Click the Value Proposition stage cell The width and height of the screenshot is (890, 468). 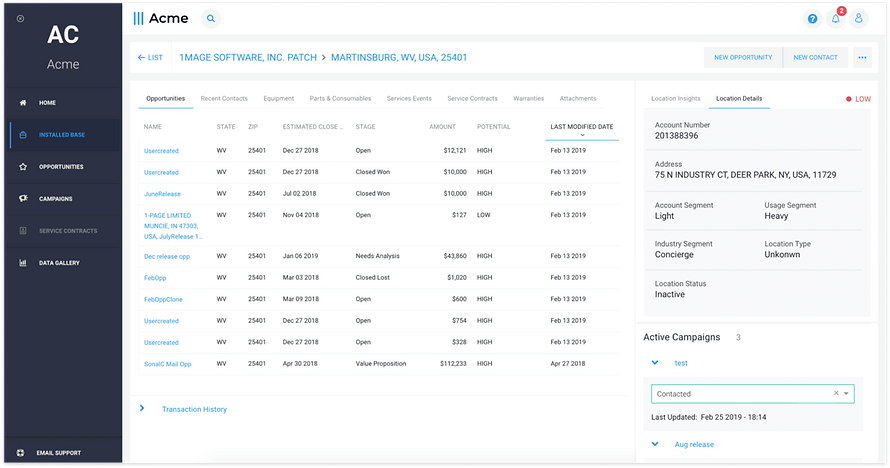coord(381,364)
